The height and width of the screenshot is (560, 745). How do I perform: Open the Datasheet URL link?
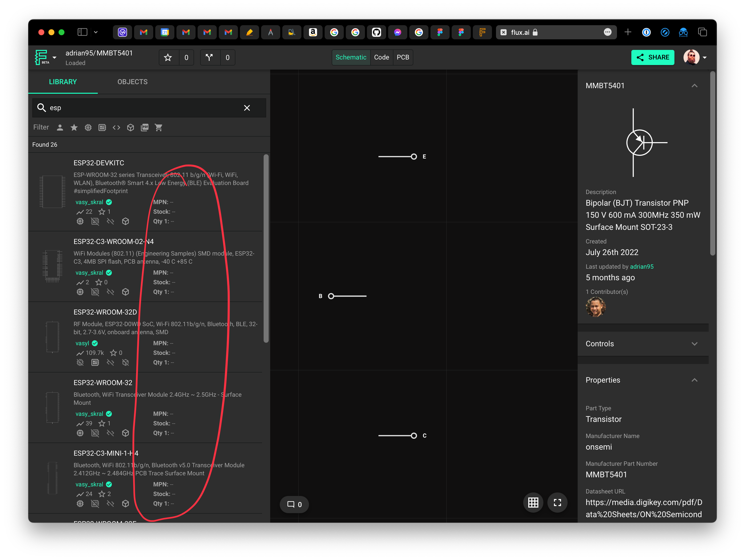644,509
